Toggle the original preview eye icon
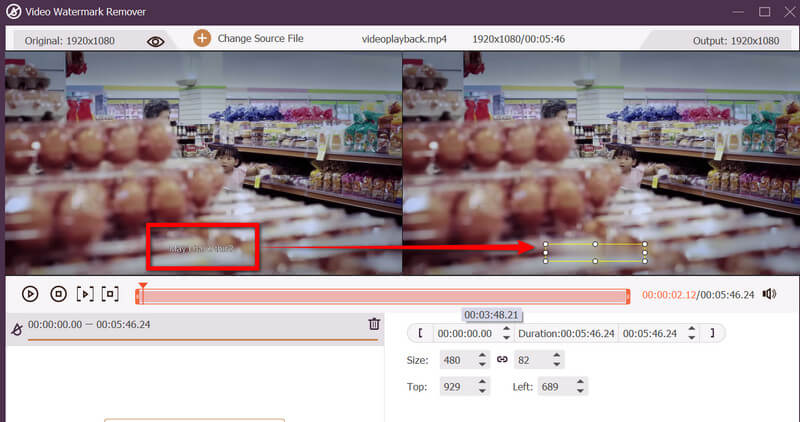The height and width of the screenshot is (422, 800). tap(155, 41)
